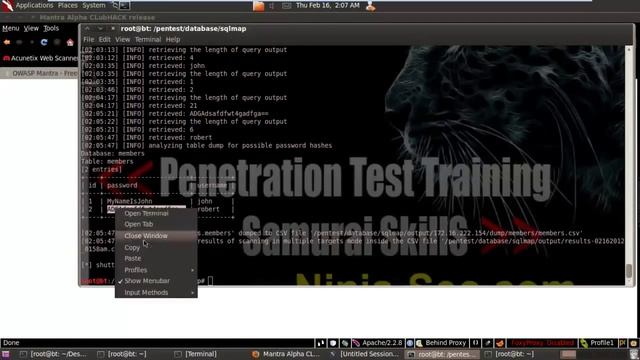Click the 'MyNameIsJohn' password cell
The image size is (640, 360).
129,201
